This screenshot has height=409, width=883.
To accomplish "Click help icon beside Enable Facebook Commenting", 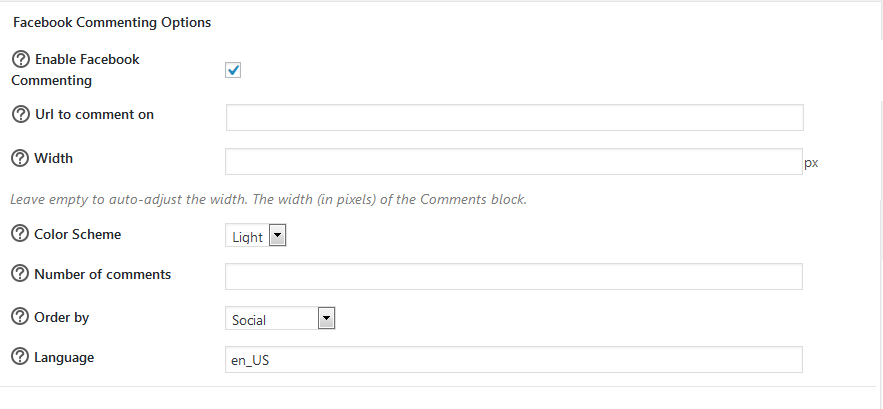I will (21, 59).
